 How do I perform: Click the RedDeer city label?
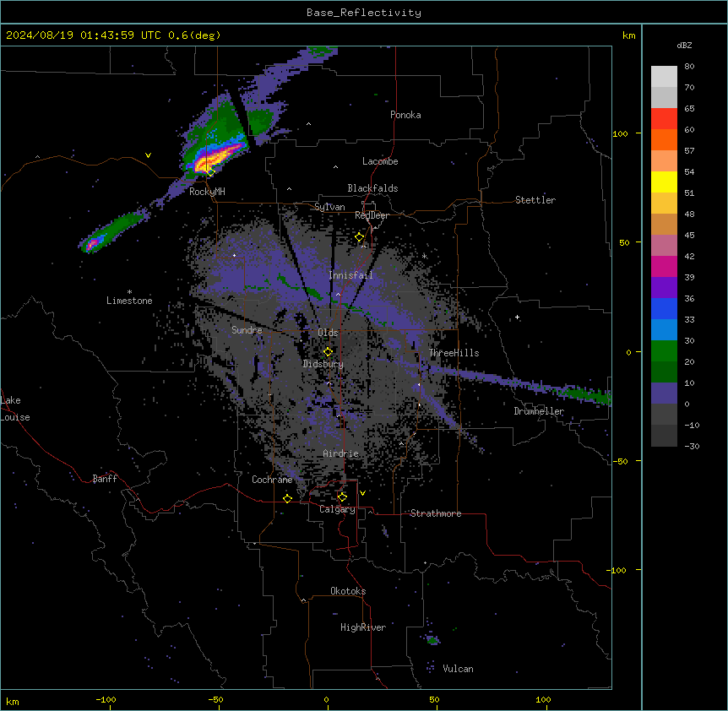coord(372,215)
